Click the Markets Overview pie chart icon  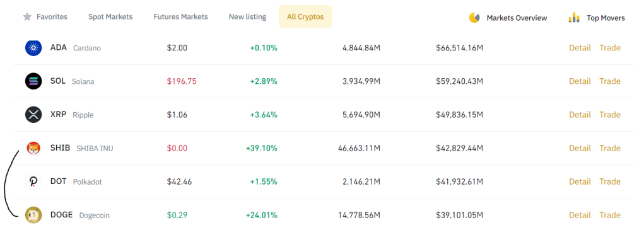(x=474, y=18)
